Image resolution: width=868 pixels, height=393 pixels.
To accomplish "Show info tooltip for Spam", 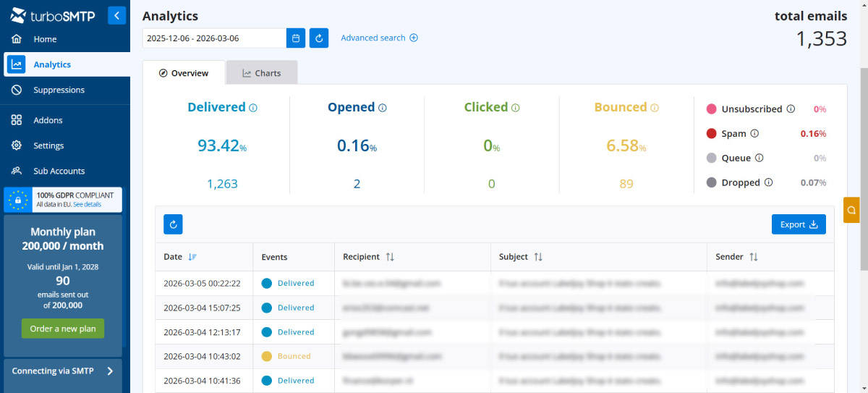I will pos(754,133).
